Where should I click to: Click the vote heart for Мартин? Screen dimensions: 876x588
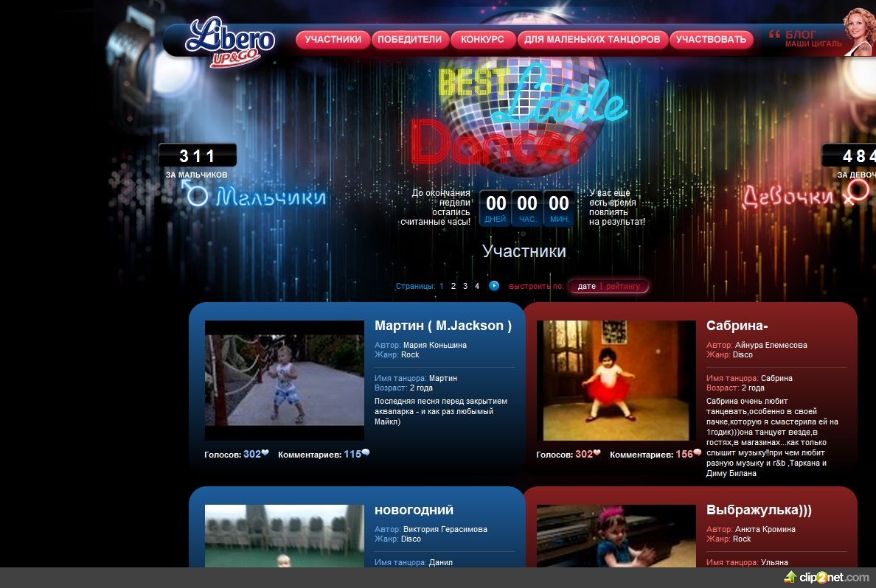point(265,453)
